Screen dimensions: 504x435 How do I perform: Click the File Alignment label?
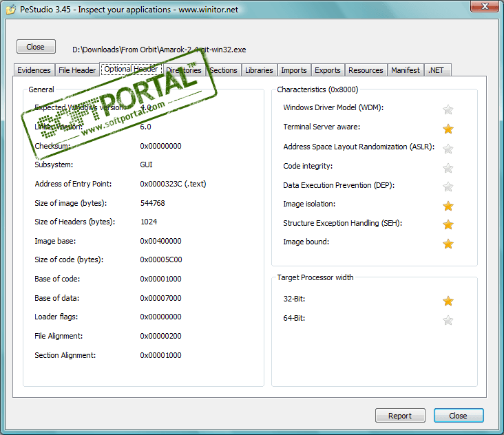click(x=59, y=337)
